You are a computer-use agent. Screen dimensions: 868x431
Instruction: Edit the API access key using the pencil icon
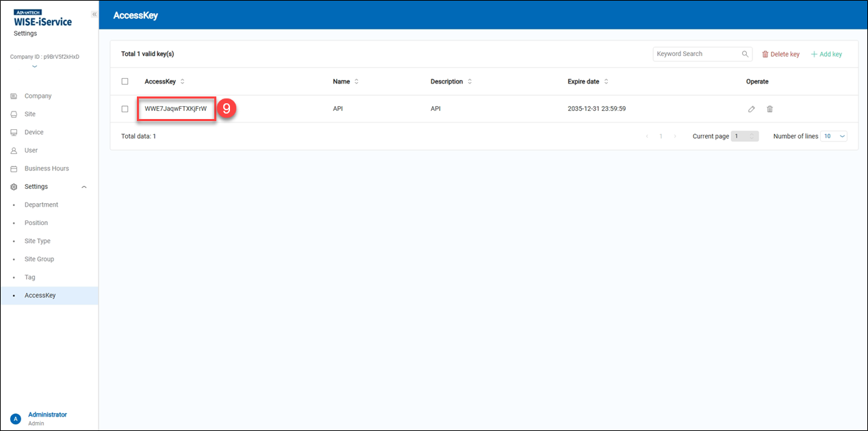click(x=752, y=108)
